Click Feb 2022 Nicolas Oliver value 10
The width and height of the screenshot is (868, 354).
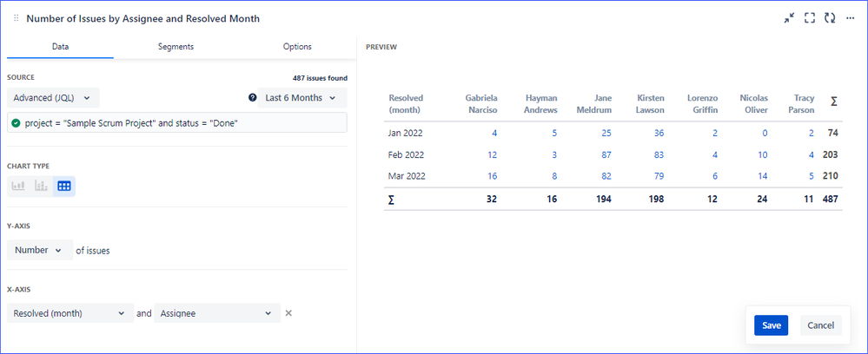pos(763,154)
